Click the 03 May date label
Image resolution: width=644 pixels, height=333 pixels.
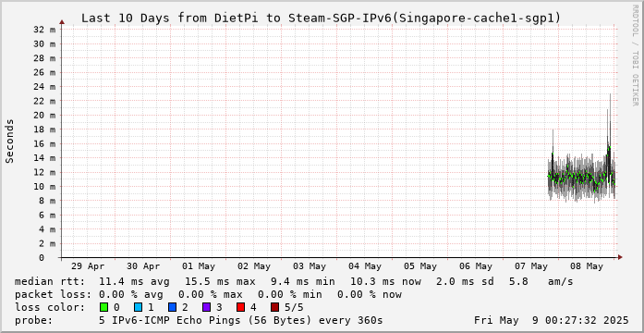coord(310,266)
